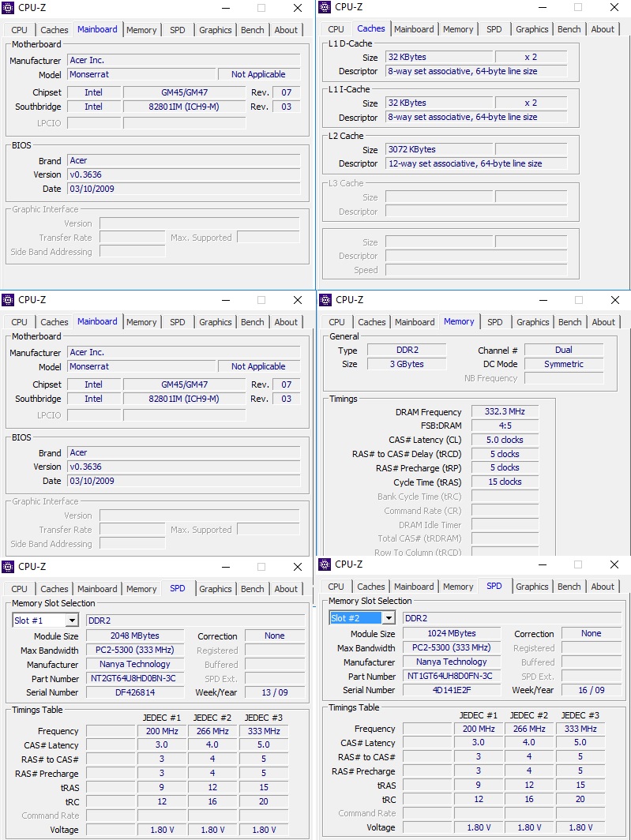Click the Cycle Time tRAS value 15 clocks
This screenshot has height=840, width=631.
(x=505, y=482)
